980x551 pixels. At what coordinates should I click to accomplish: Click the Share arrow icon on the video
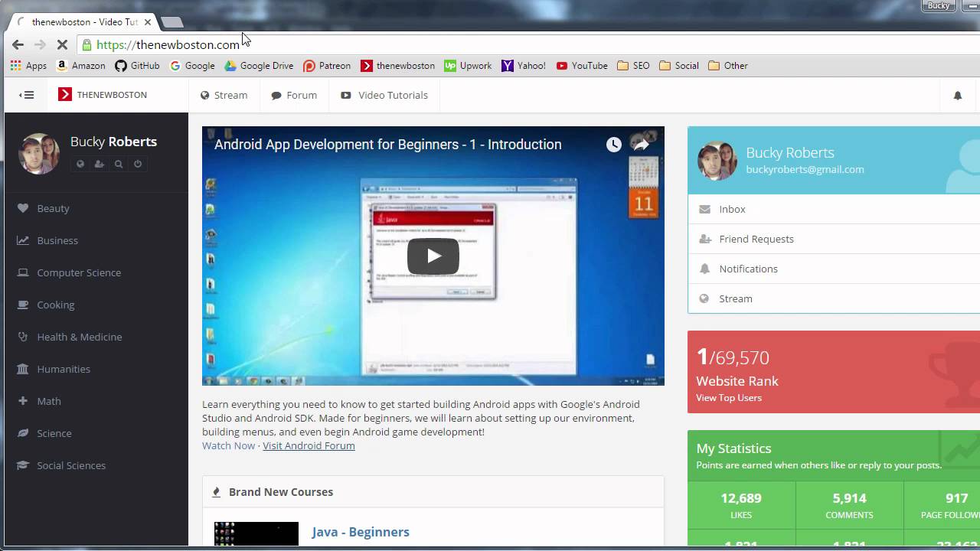(641, 145)
